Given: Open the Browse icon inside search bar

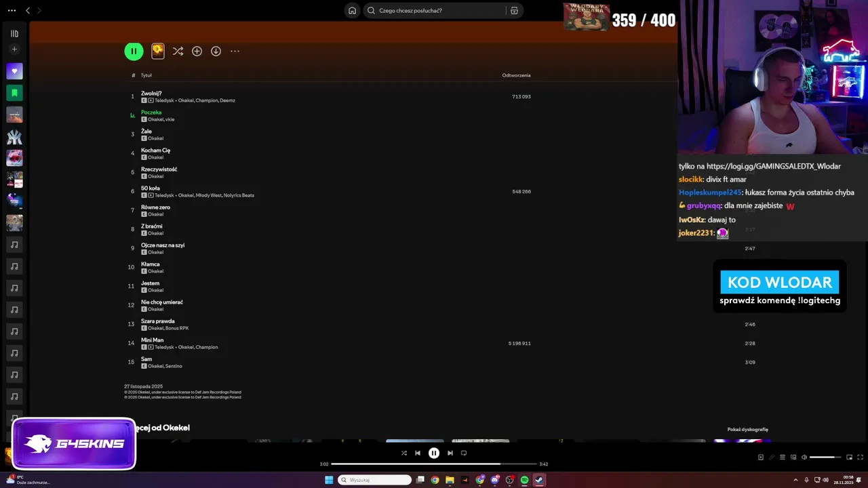Looking at the screenshot, I should pyautogui.click(x=514, y=10).
